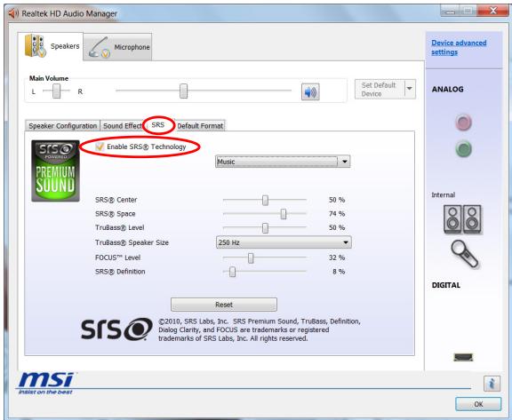Switch to the Microphone device tab
Image resolution: width=512 pixels, height=420 pixels.
(117, 47)
